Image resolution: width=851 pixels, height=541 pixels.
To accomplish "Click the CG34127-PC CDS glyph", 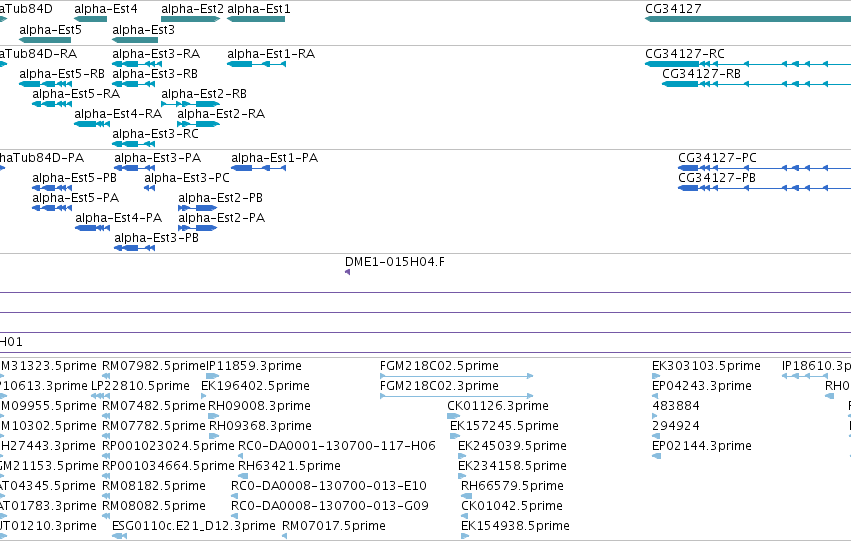I will click(764, 168).
